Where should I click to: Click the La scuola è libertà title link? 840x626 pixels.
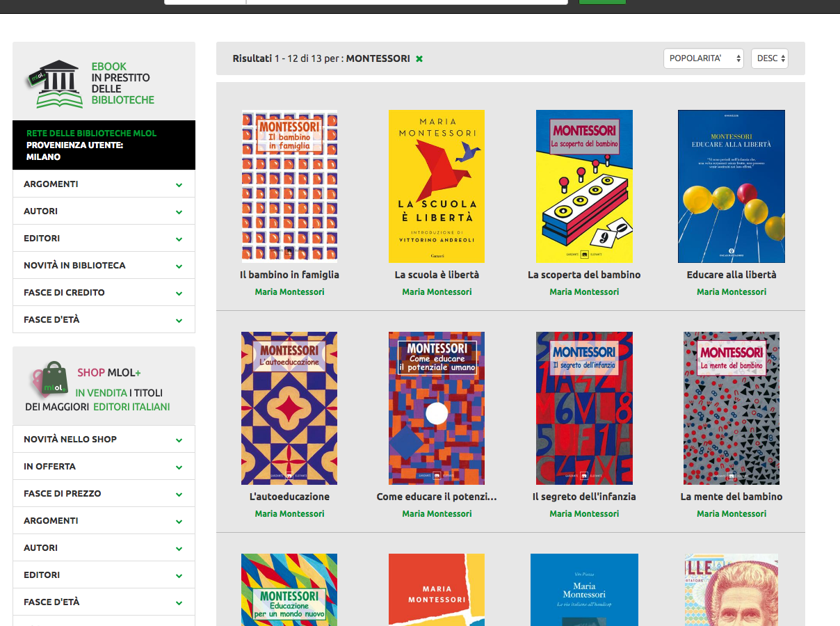[x=437, y=275]
